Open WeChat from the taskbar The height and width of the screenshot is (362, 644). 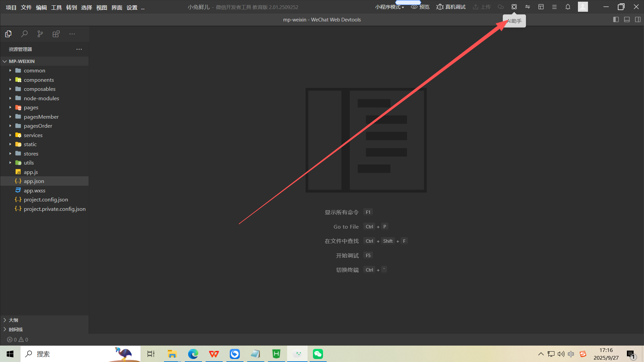tap(318, 354)
